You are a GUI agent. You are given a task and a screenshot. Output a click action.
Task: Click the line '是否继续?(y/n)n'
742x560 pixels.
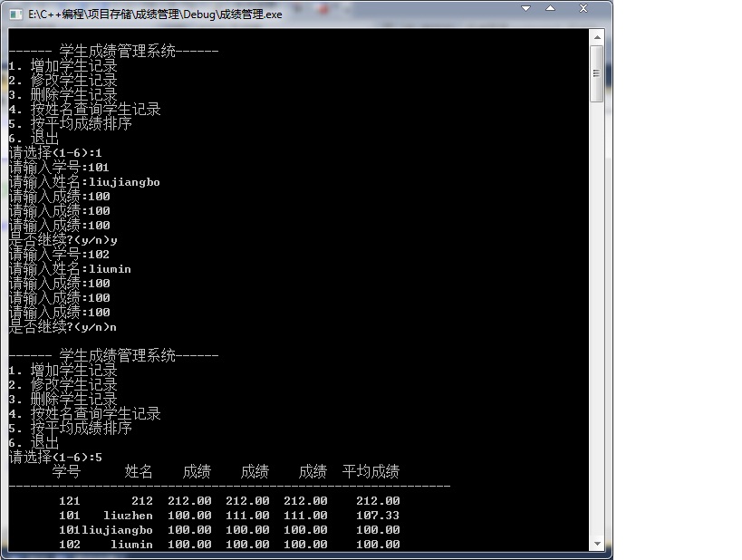63,327
